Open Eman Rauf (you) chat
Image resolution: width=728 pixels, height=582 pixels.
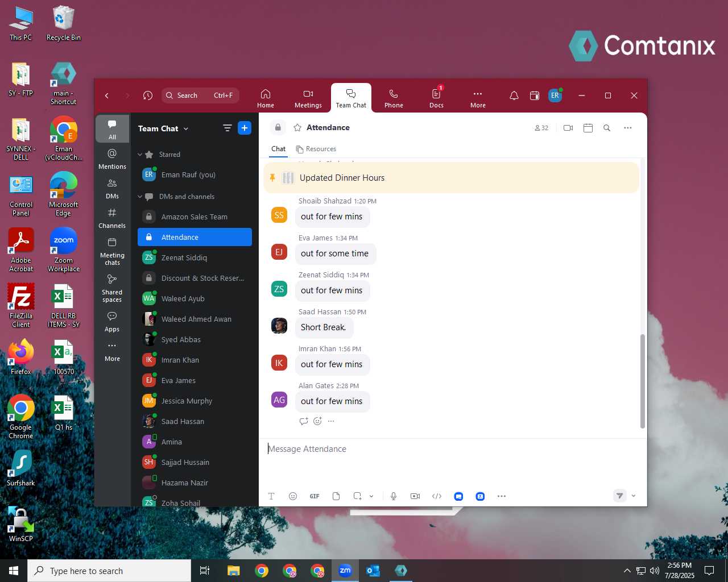[x=195, y=175]
